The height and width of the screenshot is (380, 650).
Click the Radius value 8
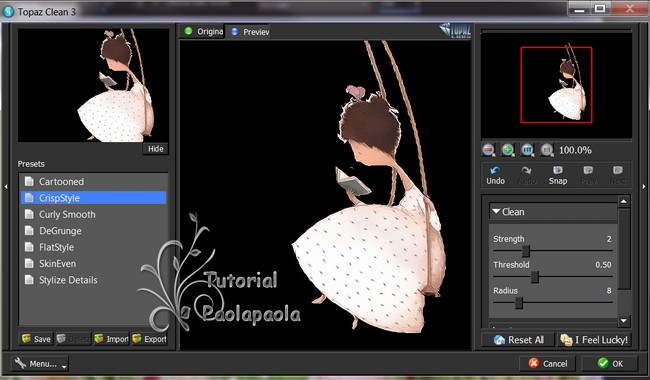609,291
